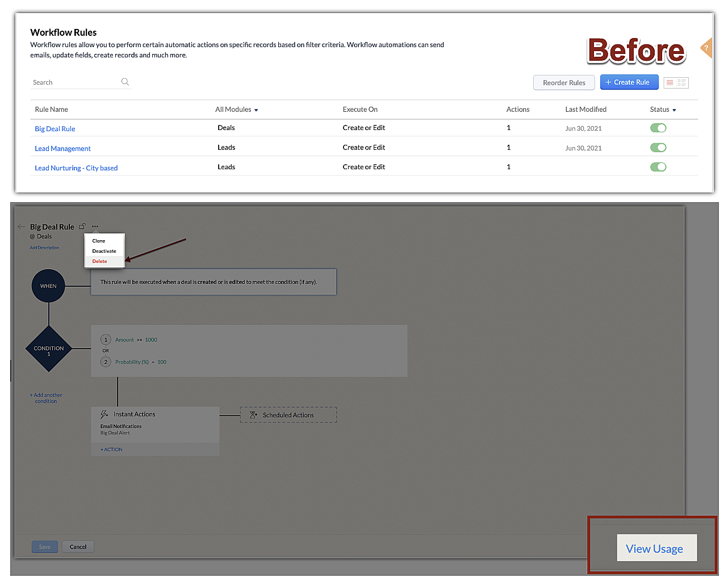Choose Delete from the rule menu
Viewport: 728px width, 586px height.
click(100, 262)
